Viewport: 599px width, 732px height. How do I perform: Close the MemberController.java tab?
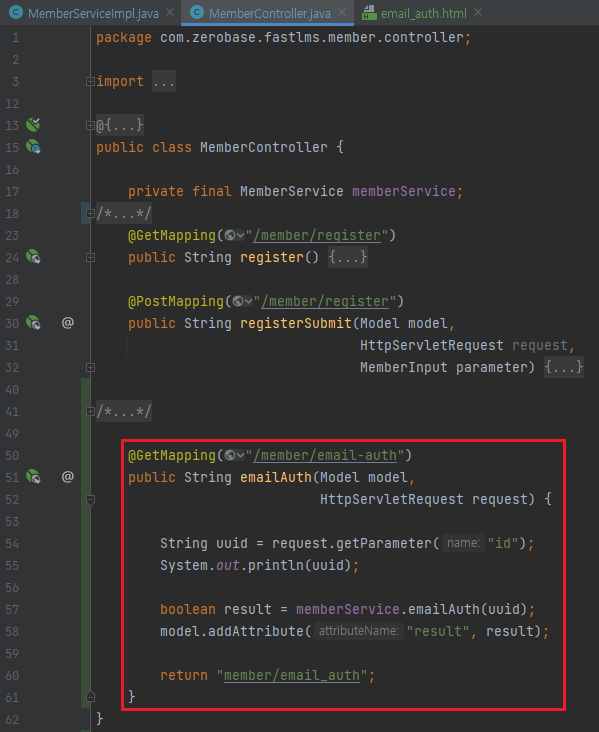point(342,13)
